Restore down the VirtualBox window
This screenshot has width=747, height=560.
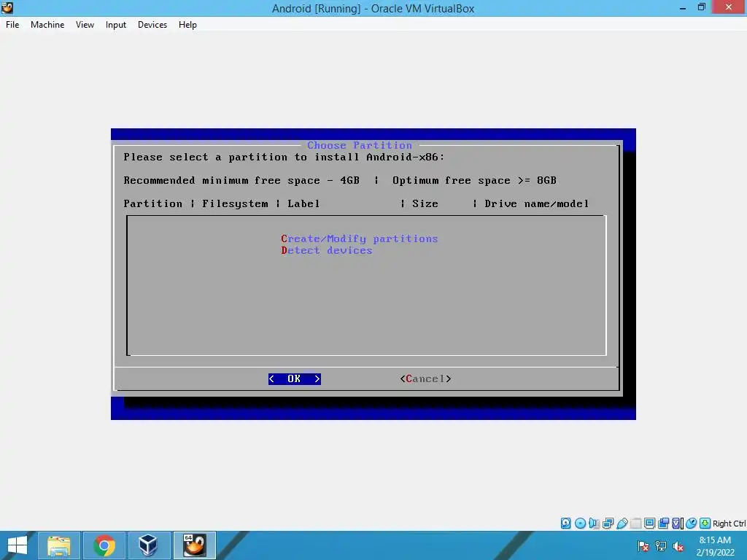[x=701, y=7]
